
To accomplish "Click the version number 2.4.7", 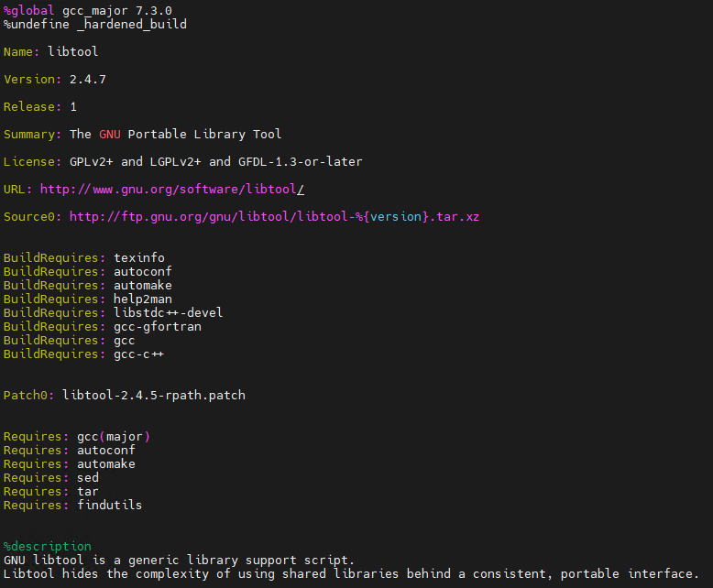I will (87, 79).
